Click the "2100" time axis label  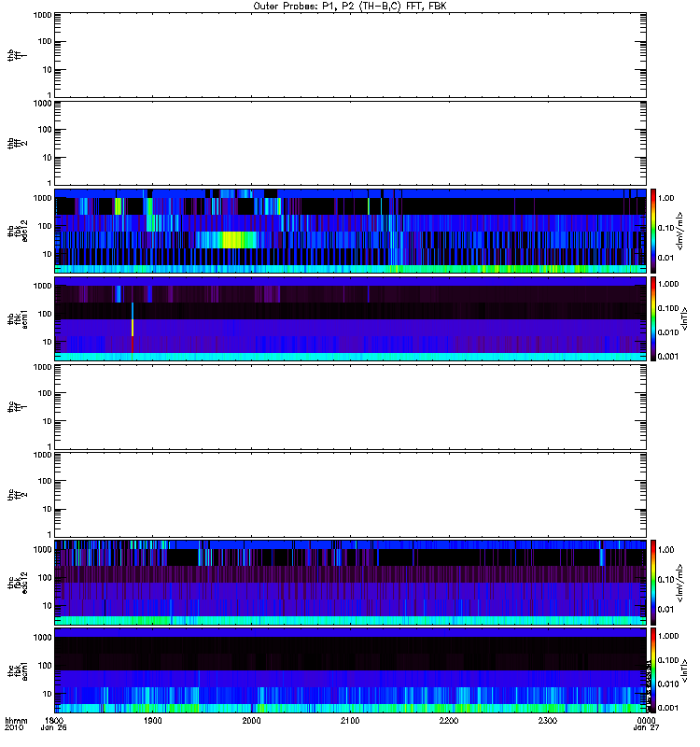point(350,720)
